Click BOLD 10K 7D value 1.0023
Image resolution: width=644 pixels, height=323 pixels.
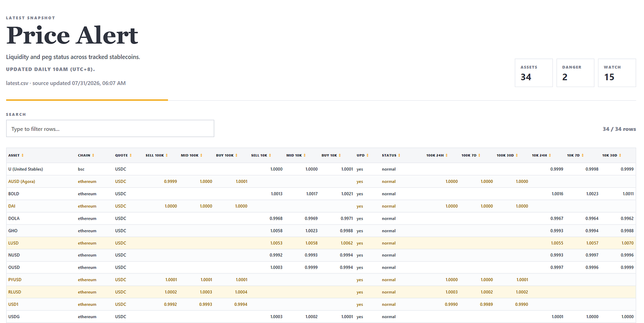pyautogui.click(x=592, y=194)
